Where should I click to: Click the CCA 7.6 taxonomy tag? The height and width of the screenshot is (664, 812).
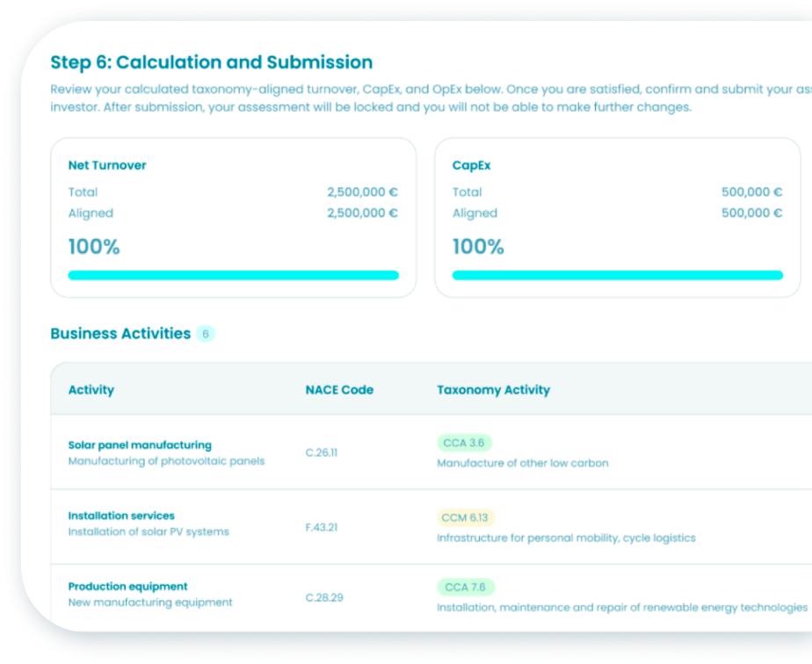pos(465,588)
